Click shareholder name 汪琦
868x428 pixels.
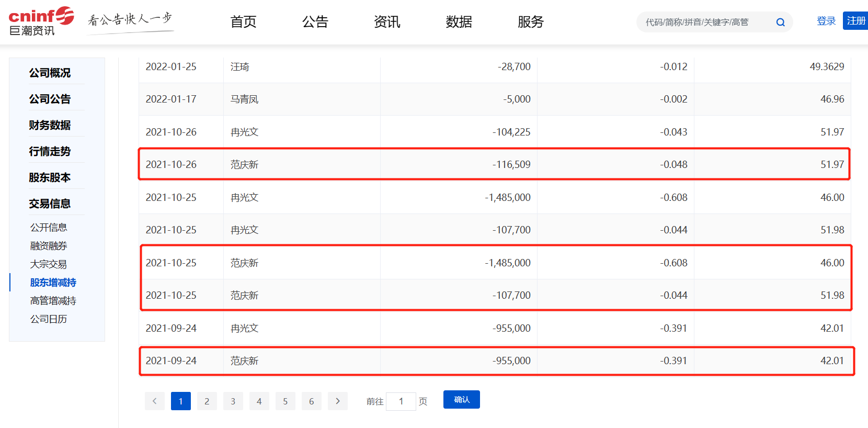tap(240, 66)
